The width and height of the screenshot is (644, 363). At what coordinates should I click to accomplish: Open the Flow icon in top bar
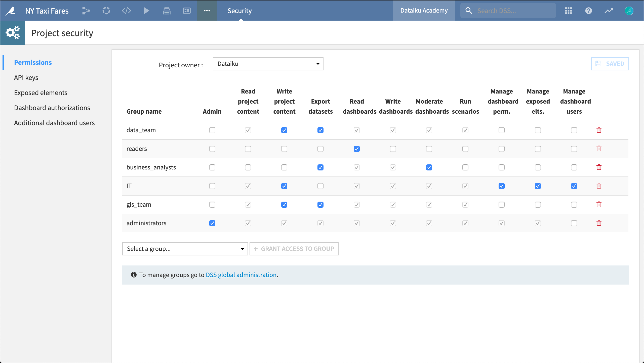[x=86, y=11]
